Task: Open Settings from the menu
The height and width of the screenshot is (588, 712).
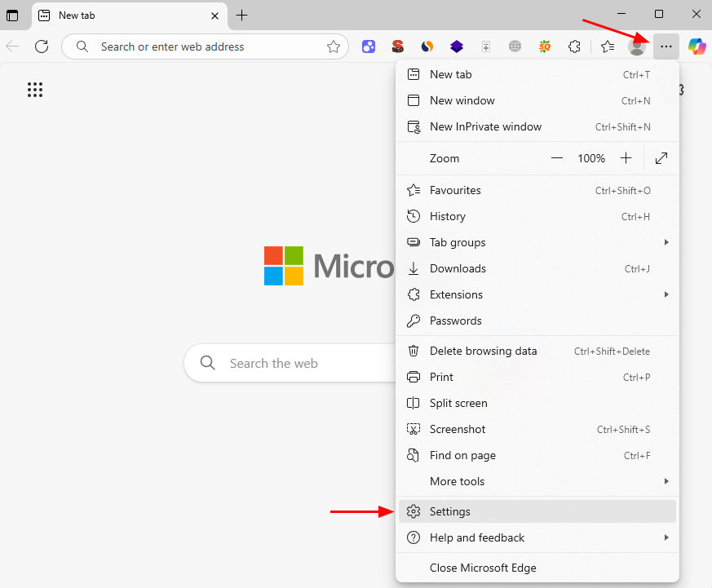Action: click(450, 511)
